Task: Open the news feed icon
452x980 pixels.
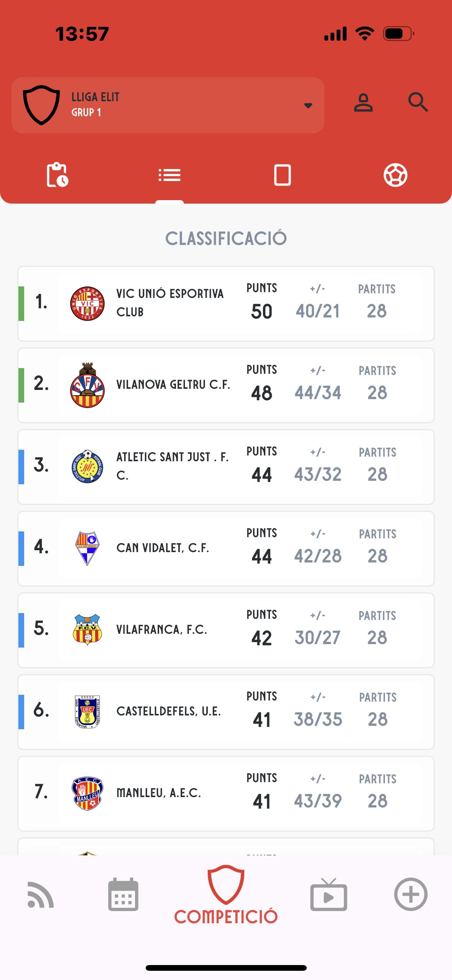Action: (40, 895)
